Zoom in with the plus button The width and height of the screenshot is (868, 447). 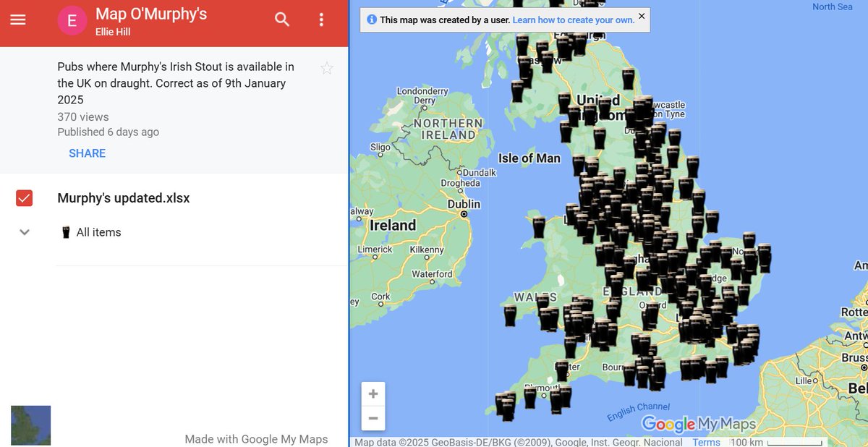click(x=373, y=394)
